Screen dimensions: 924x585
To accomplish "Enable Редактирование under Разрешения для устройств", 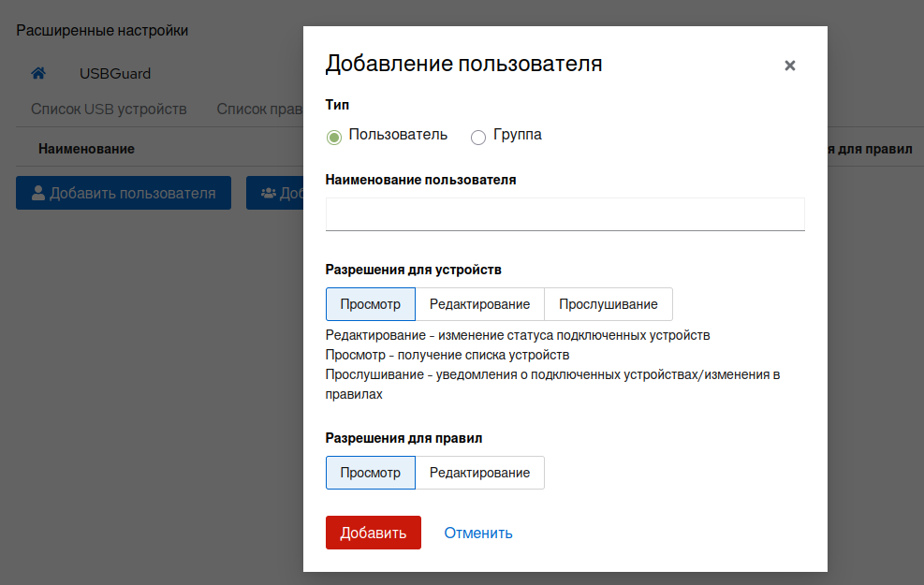I will pyautogui.click(x=479, y=304).
